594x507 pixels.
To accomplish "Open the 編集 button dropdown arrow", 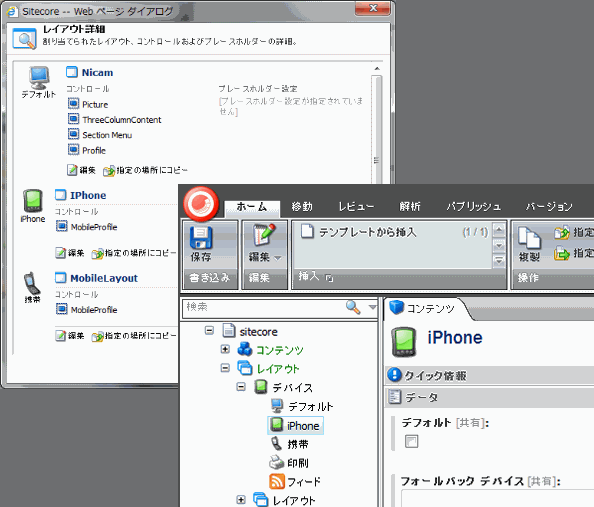I will [278, 258].
